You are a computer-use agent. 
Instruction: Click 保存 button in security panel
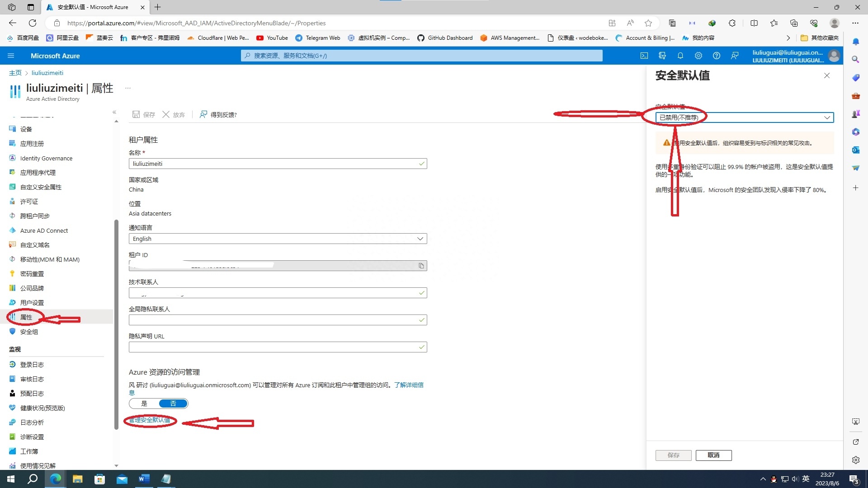[x=674, y=455]
